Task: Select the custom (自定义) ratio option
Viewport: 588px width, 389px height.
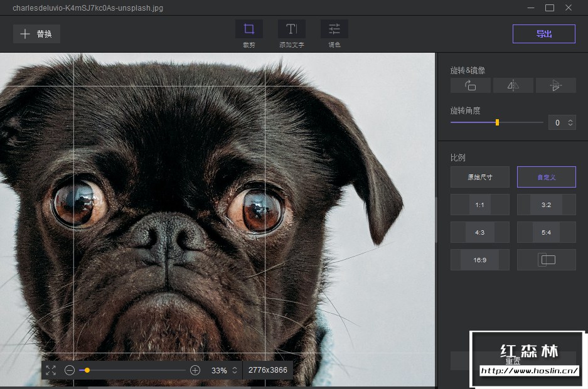Action: pos(546,177)
